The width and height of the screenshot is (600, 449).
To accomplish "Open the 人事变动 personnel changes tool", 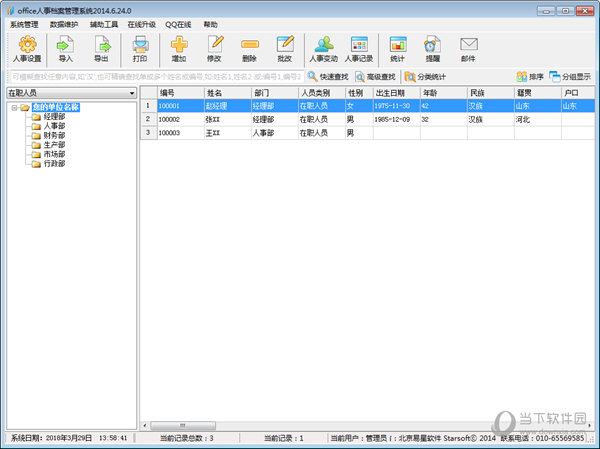I will pyautogui.click(x=323, y=48).
